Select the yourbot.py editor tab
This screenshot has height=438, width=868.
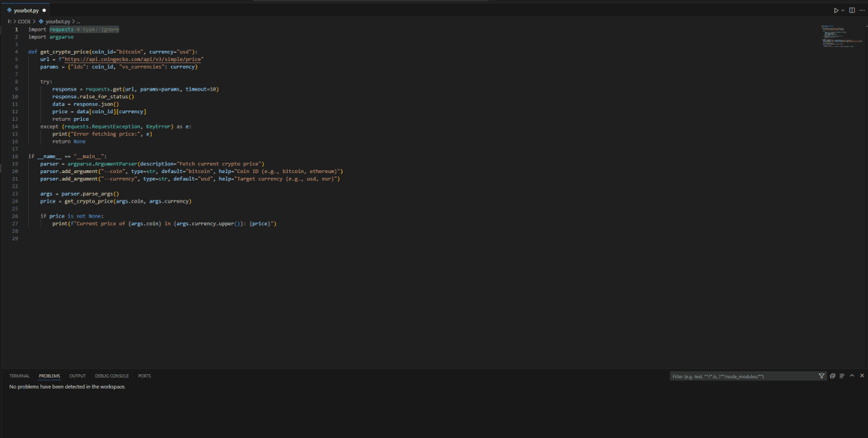pos(25,10)
